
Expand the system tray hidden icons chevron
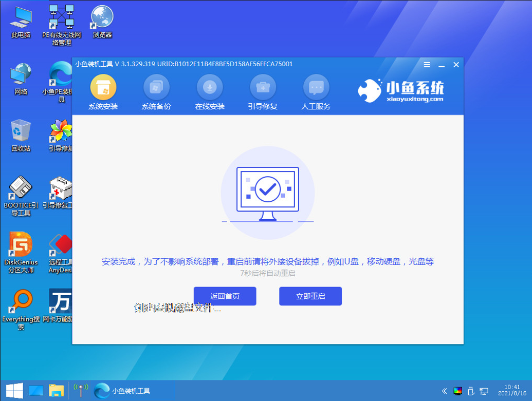coord(444,391)
